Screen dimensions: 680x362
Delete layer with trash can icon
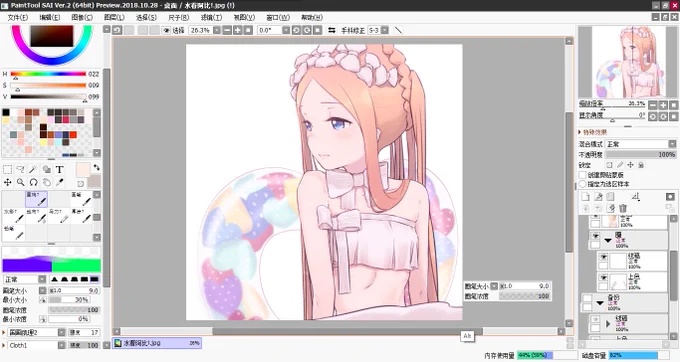click(623, 209)
